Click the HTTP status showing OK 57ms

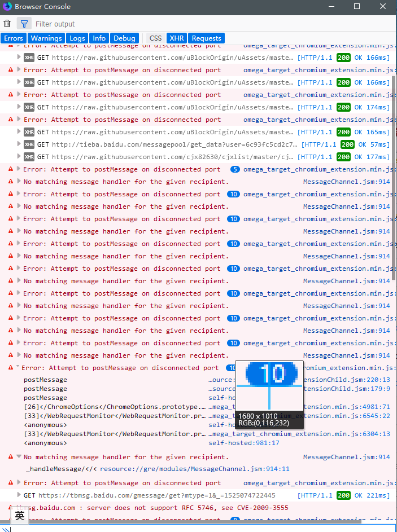[346, 144]
